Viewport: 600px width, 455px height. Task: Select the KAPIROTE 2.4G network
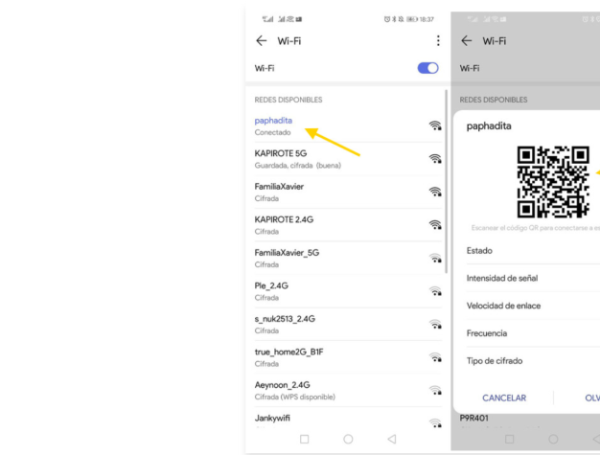point(348,225)
